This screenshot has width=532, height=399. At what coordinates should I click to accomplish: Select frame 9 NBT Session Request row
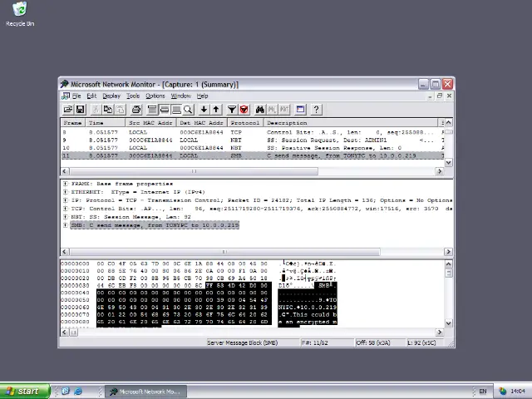pos(253,140)
